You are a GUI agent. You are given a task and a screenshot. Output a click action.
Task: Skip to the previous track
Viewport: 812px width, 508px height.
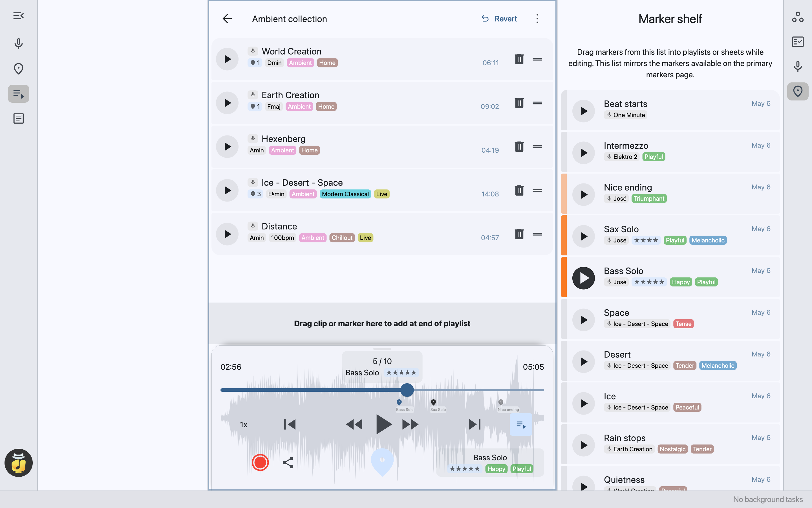pyautogui.click(x=290, y=424)
